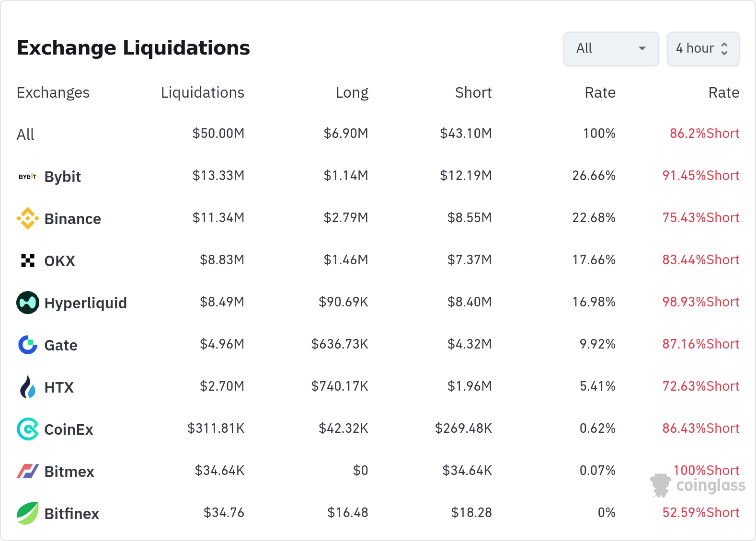Screen dimensions: 756x541
Task: Open the Bitfinex exchange name link
Action: tap(71, 514)
